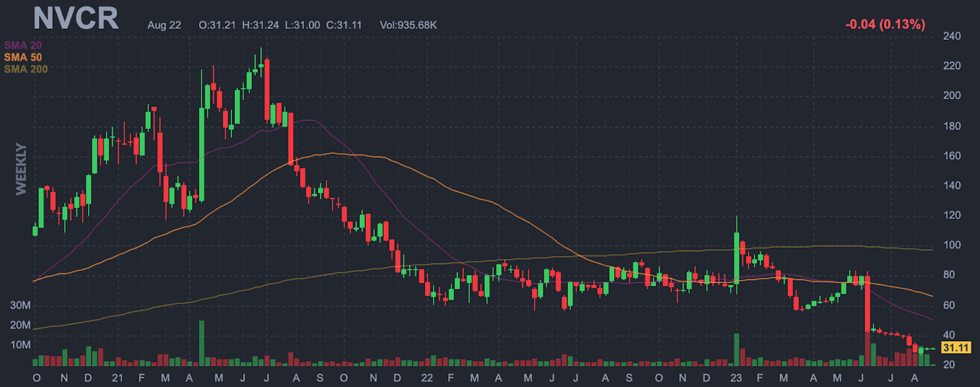Screen dimensions: 980x387
Task: Click the 200 price axis label
Action: click(x=952, y=96)
